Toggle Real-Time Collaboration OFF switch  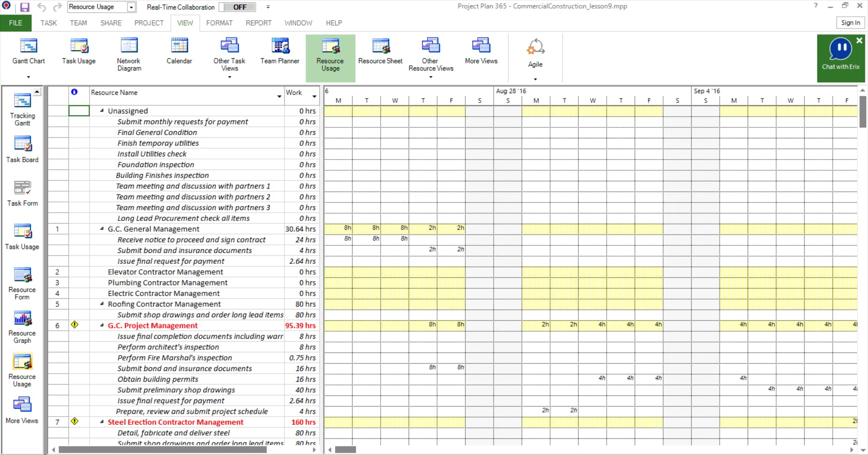coord(237,7)
